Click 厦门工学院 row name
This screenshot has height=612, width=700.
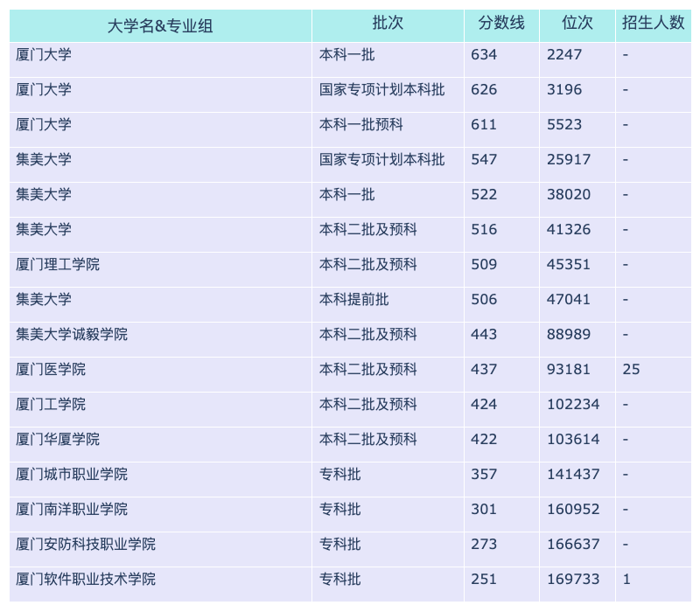(51, 405)
